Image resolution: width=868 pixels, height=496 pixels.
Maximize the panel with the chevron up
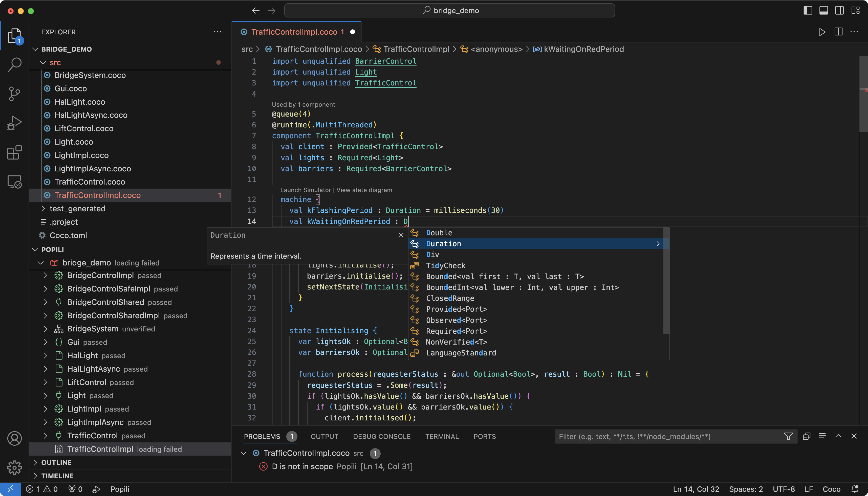coord(838,436)
